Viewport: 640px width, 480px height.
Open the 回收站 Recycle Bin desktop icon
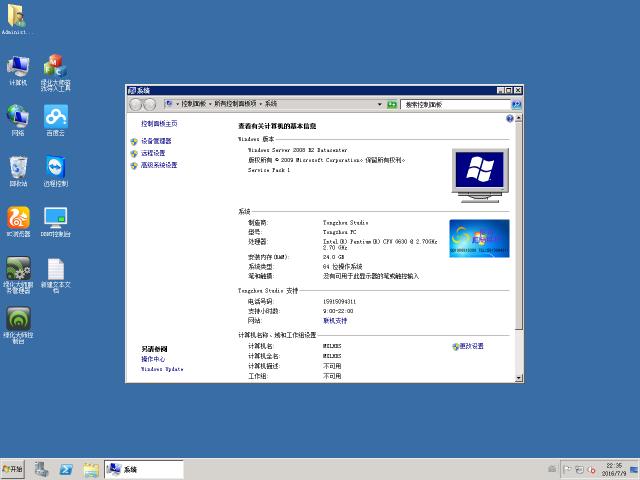tap(18, 168)
